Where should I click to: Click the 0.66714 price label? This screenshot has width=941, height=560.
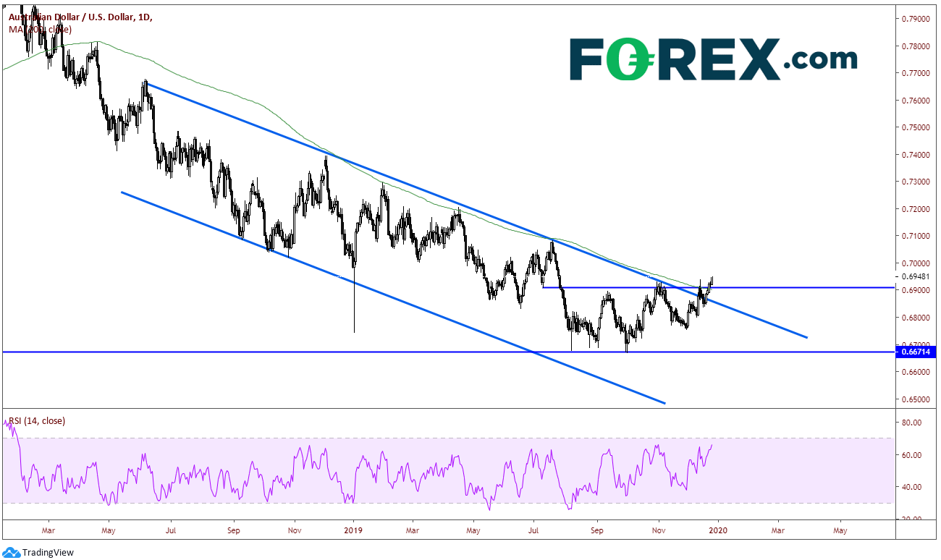pos(916,352)
